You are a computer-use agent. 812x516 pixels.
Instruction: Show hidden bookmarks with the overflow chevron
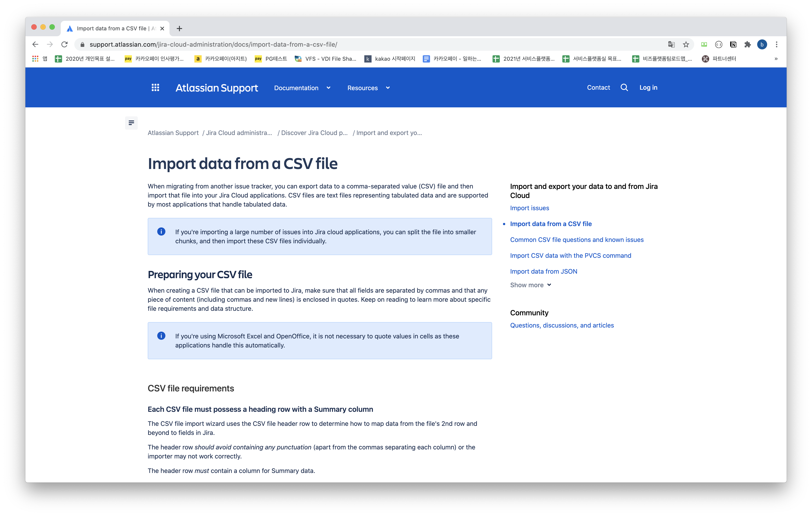point(776,59)
